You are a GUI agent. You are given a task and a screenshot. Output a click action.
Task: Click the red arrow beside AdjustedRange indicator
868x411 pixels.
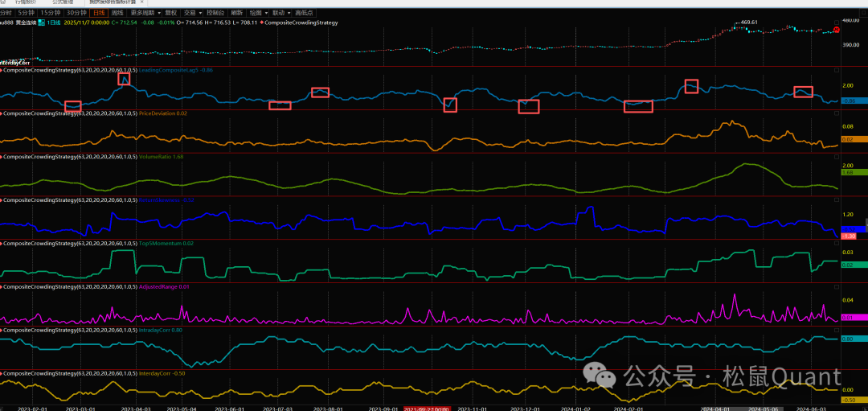tap(2, 286)
